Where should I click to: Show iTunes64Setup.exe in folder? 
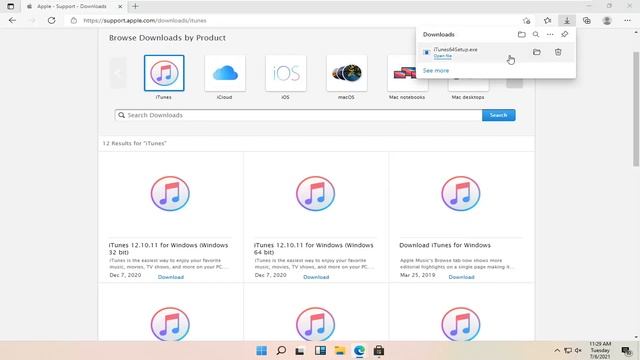click(x=537, y=52)
